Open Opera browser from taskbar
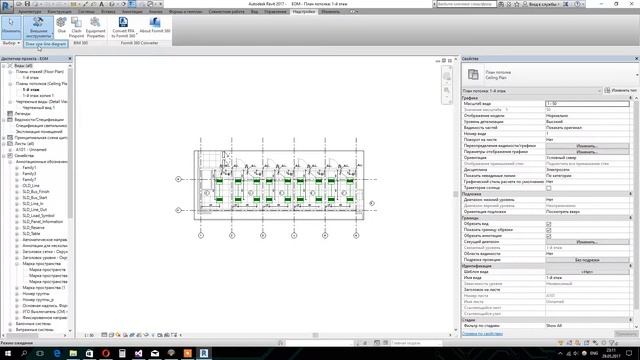Screen dimensions: 640x360 point(106,353)
